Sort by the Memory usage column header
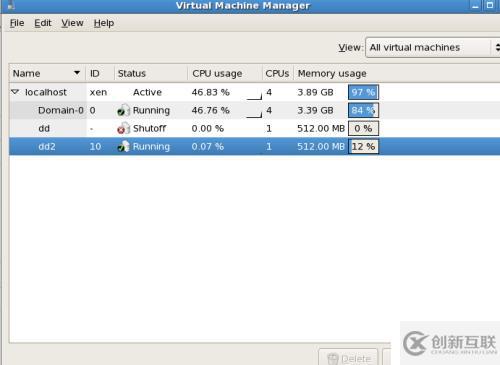This screenshot has width=500, height=365. [x=397, y=73]
